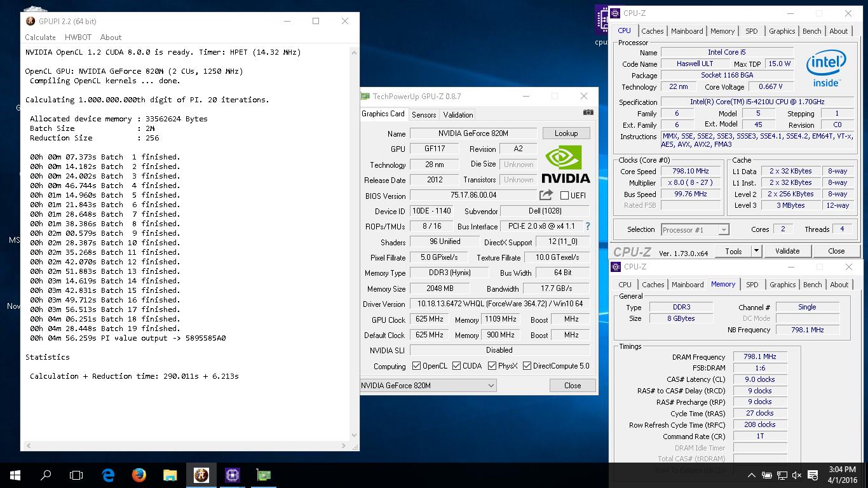This screenshot has width=868, height=488.
Task: Click the Driver Version field in GPU-Z
Action: [x=500, y=304]
